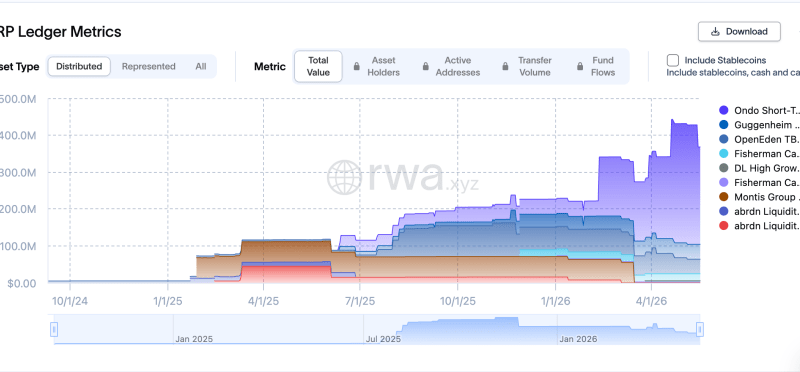This screenshot has height=372, width=800.
Task: Toggle the blue abrdn Liquidit legend dot
Action: click(x=723, y=211)
